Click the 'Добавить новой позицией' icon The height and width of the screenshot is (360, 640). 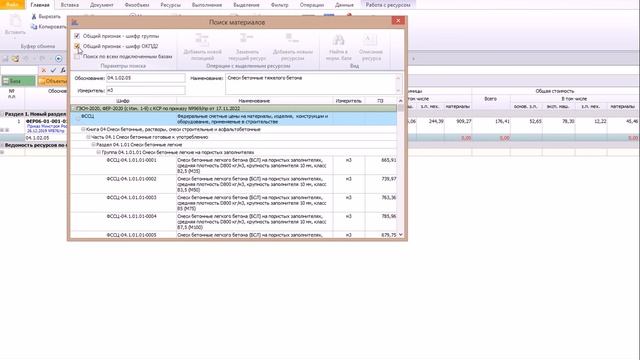click(202, 40)
